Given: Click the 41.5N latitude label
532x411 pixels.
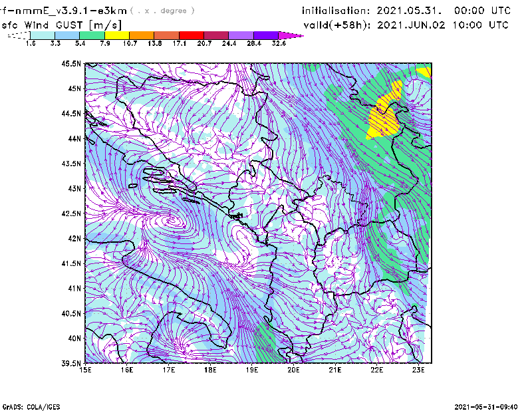Looking at the screenshot, I should click(x=71, y=263).
